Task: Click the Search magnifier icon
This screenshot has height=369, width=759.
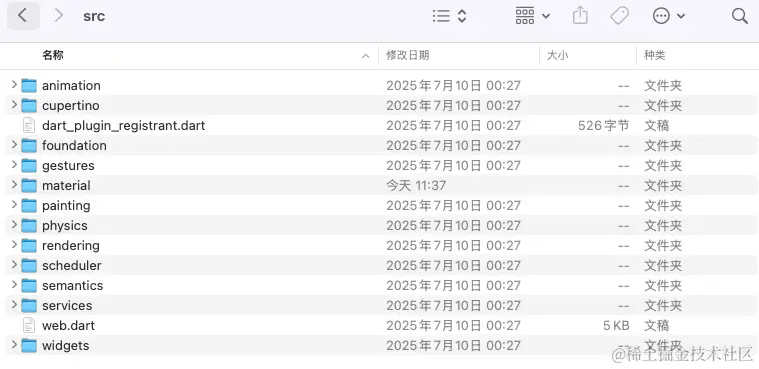Action: pyautogui.click(x=740, y=16)
